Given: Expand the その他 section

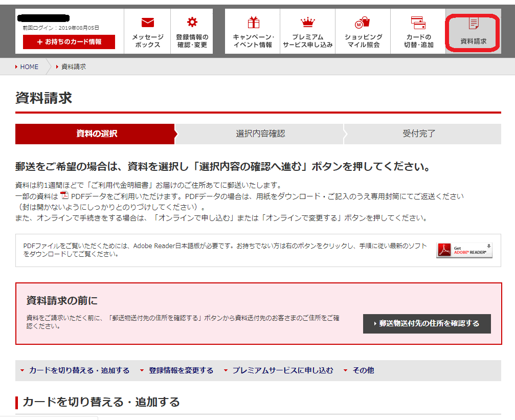Looking at the screenshot, I should (x=363, y=370).
